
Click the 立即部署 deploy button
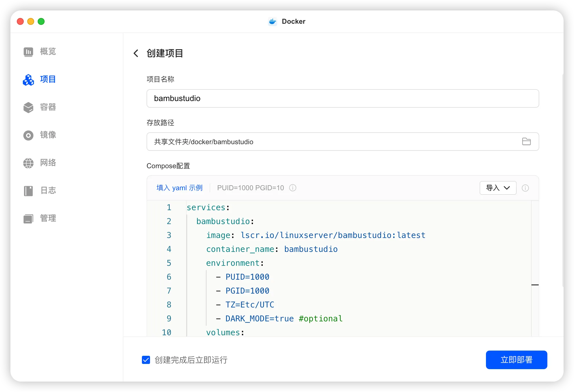tap(516, 360)
